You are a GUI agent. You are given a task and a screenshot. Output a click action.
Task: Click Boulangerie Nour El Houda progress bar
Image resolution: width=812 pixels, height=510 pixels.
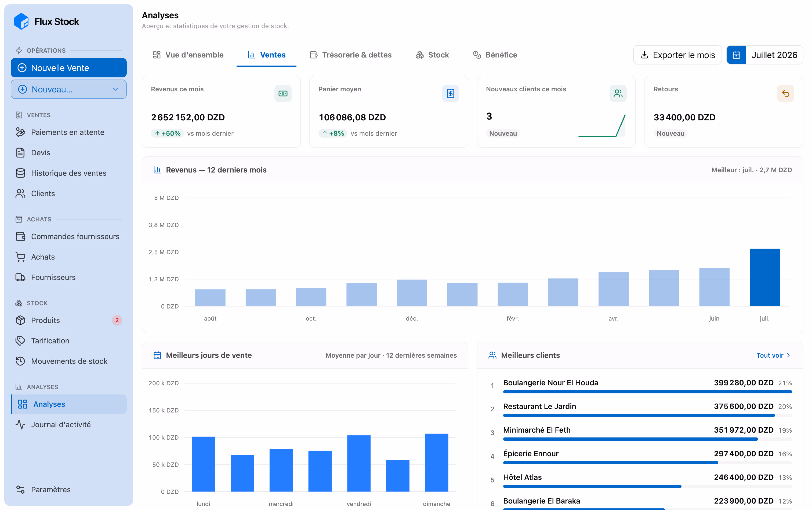coord(647,392)
